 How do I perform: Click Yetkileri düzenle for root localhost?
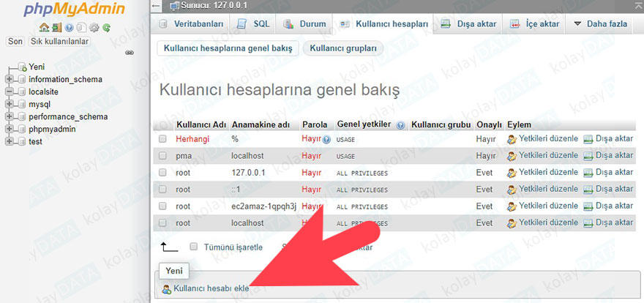548,222
